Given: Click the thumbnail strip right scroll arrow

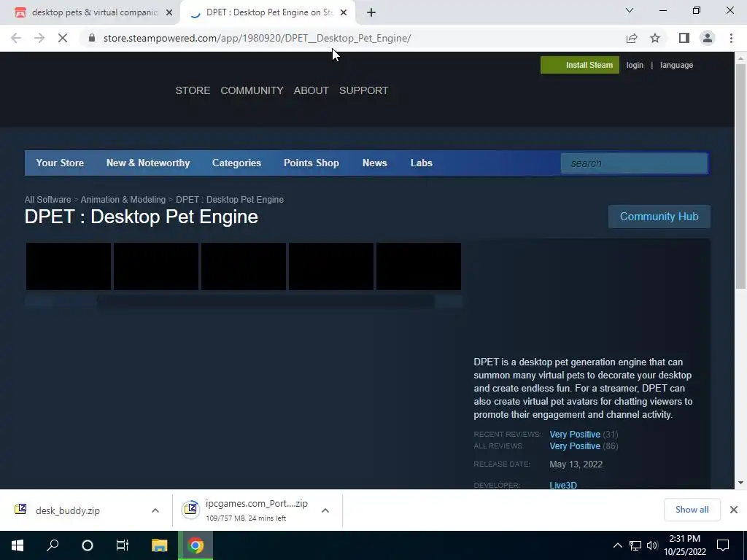Looking at the screenshot, I should (449, 301).
